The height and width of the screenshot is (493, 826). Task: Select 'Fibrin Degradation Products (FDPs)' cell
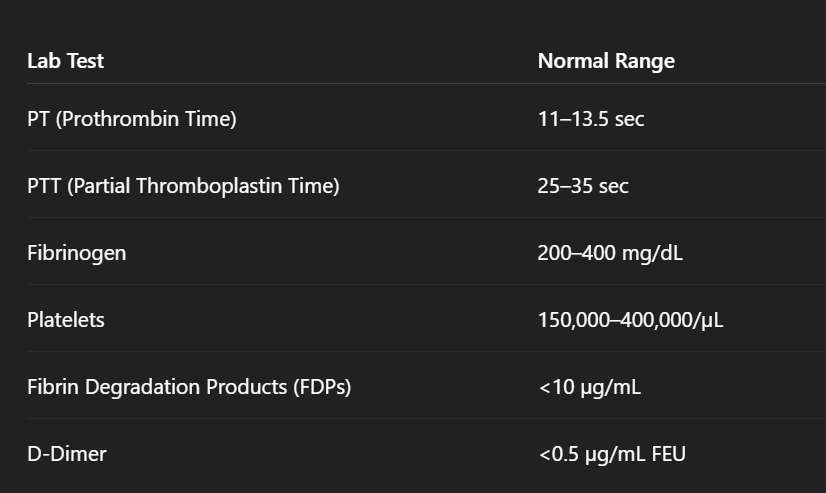189,387
